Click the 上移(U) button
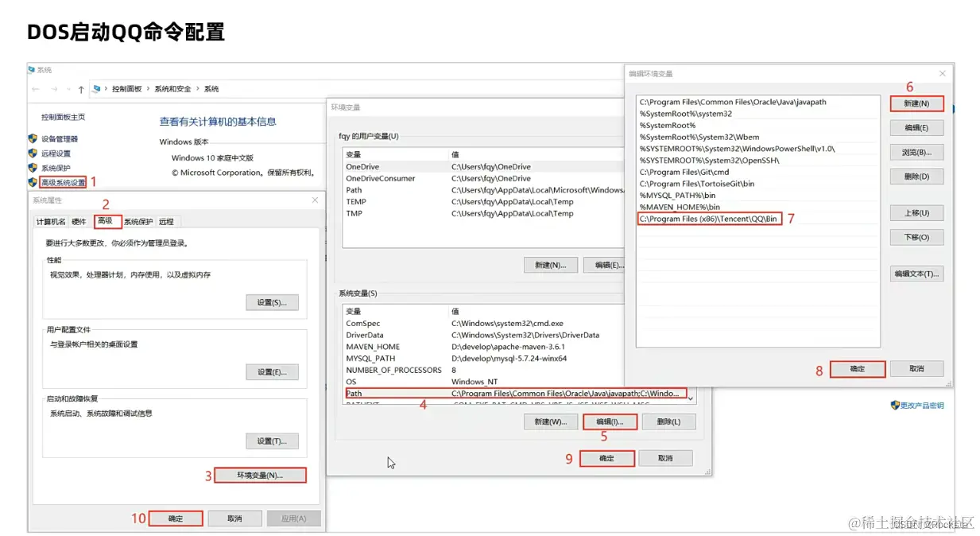 [916, 212]
